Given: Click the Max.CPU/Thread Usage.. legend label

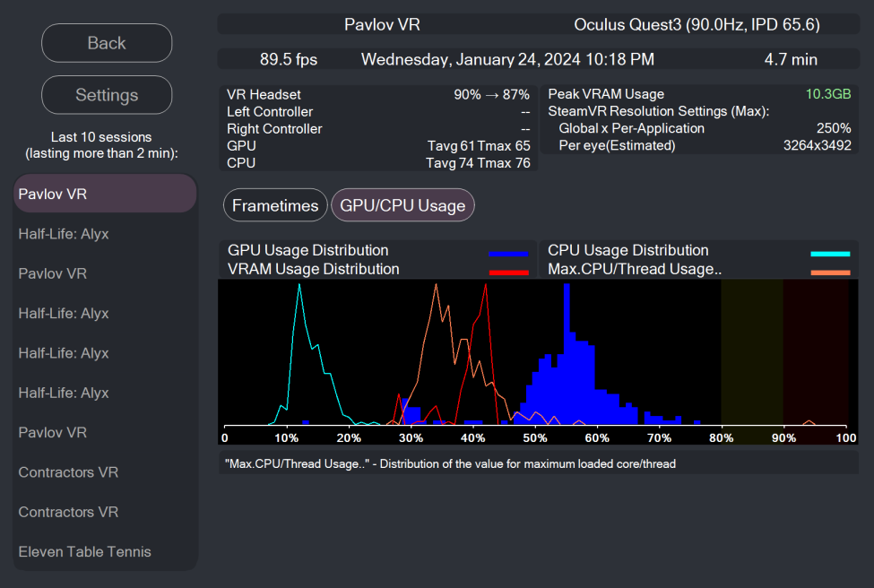Looking at the screenshot, I should tap(635, 269).
